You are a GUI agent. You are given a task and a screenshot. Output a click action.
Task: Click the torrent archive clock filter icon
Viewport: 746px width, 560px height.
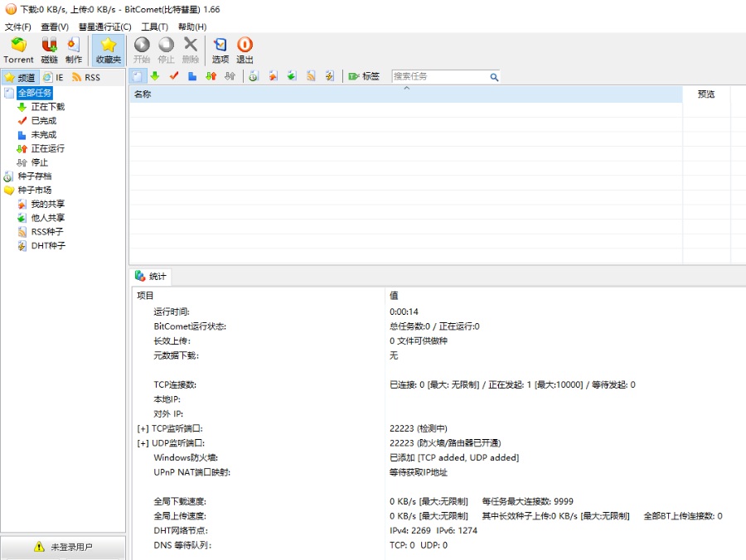[x=254, y=76]
